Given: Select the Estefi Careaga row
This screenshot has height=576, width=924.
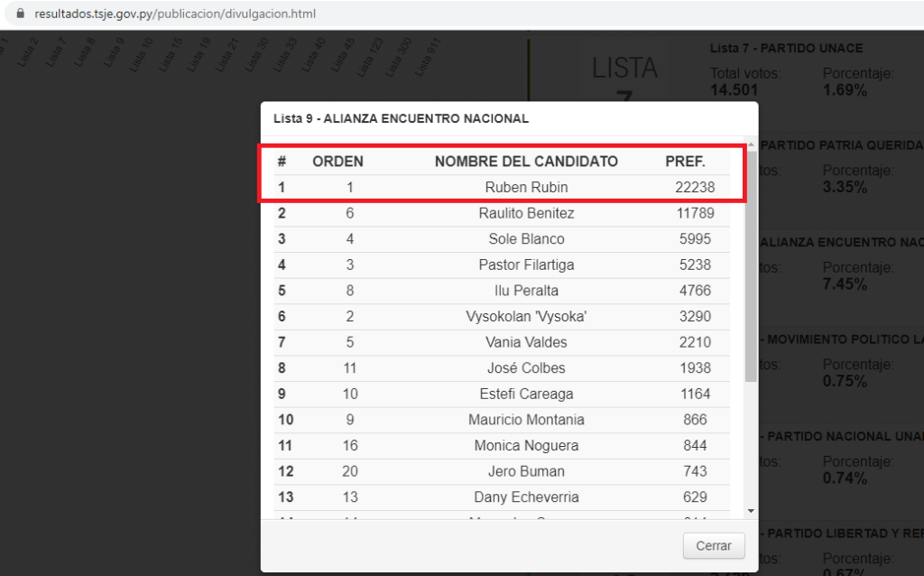Looking at the screenshot, I should click(526, 394).
